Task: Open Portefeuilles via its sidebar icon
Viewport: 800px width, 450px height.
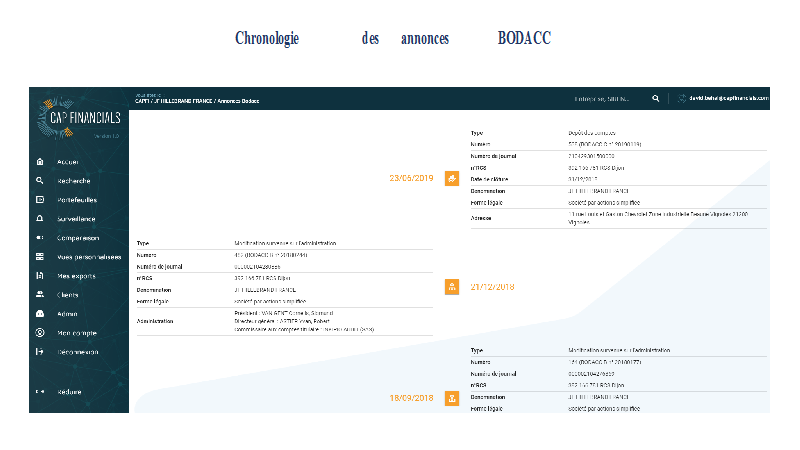Action: pos(39,200)
